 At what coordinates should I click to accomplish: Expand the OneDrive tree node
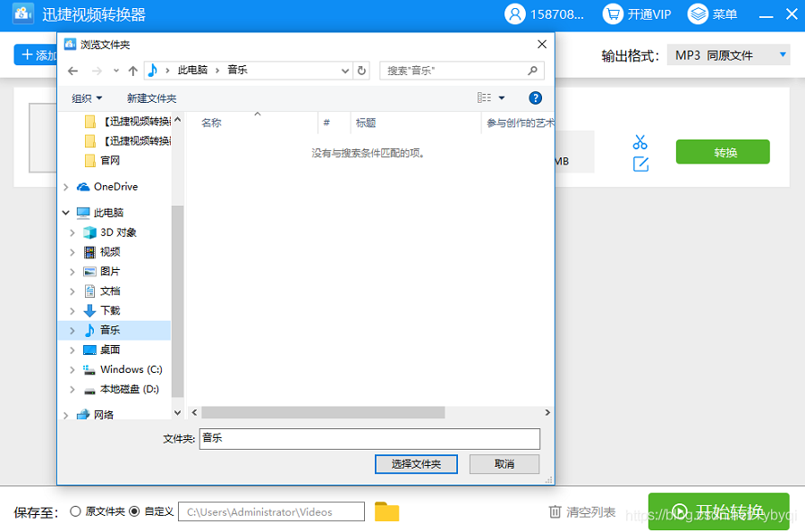click(65, 187)
